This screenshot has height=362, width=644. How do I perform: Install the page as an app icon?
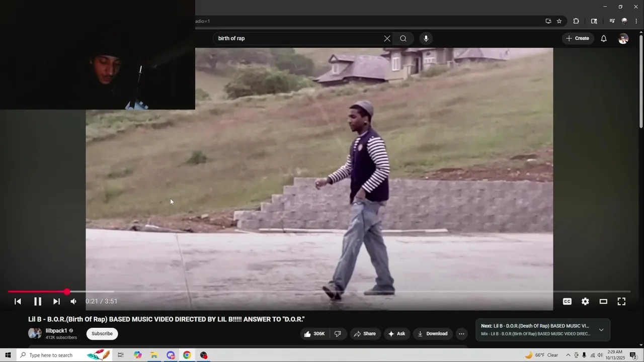[x=548, y=21]
